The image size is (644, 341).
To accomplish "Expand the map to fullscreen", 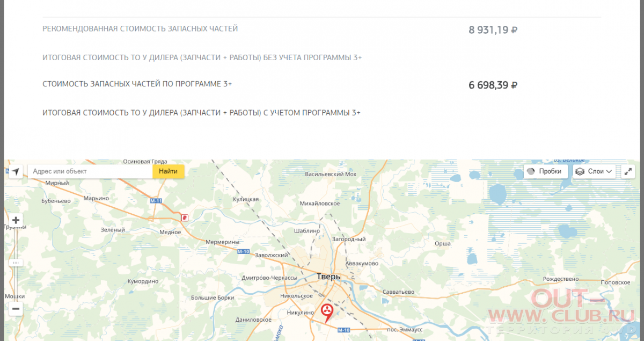I will tap(628, 171).
